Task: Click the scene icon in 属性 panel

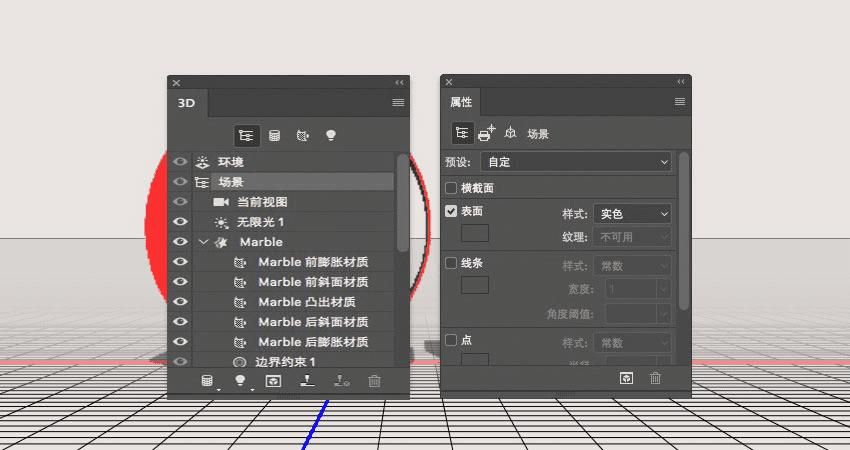Action: pyautogui.click(x=462, y=133)
